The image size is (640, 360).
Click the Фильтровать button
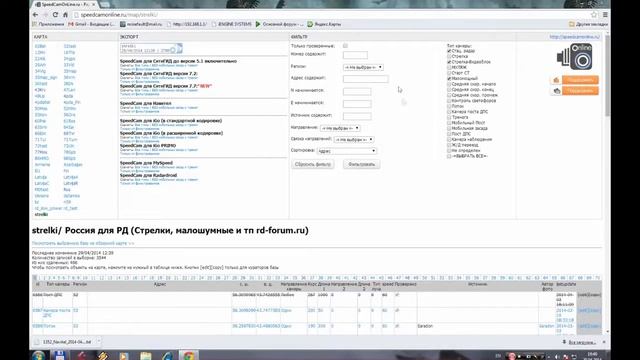pos(361,164)
